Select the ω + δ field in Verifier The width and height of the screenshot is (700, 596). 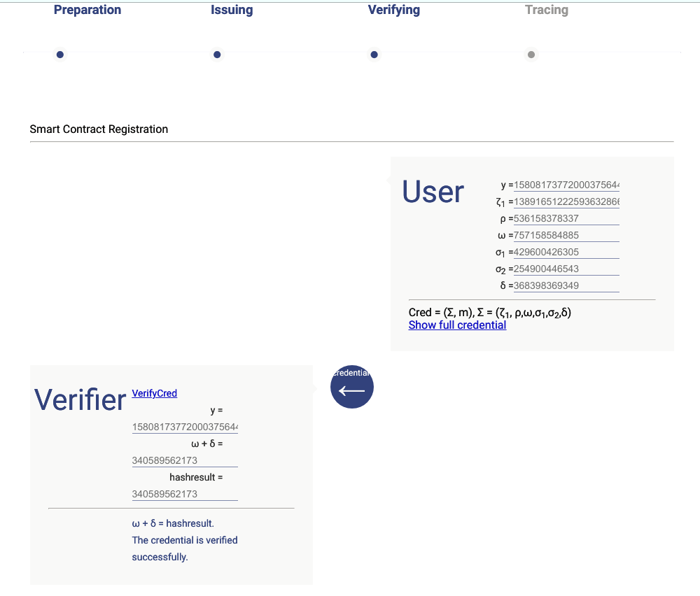click(185, 460)
